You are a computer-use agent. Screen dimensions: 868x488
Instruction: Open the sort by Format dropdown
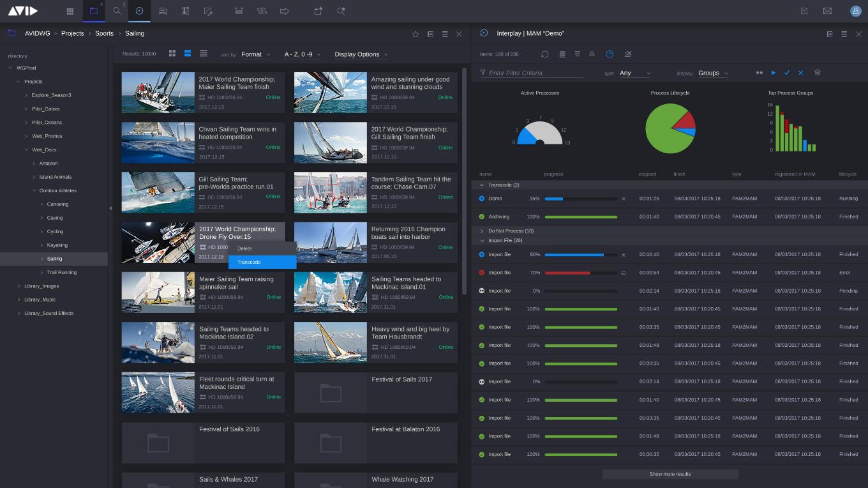pyautogui.click(x=255, y=54)
